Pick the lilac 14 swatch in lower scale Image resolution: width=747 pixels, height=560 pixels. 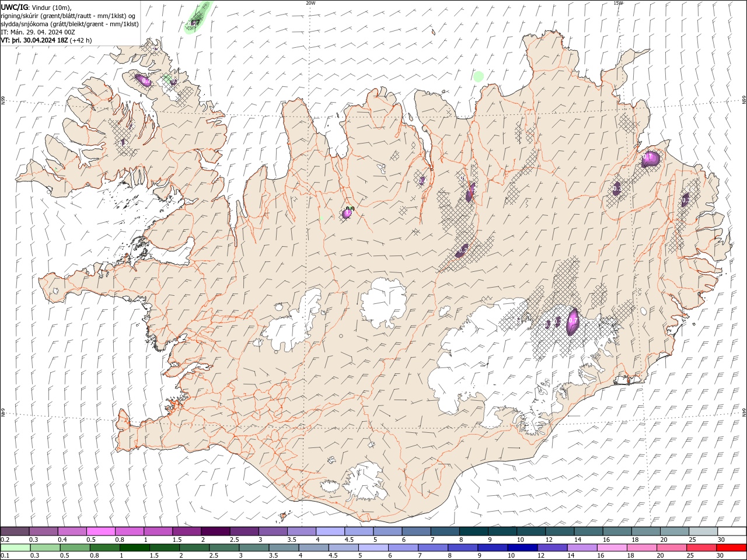[x=582, y=548]
